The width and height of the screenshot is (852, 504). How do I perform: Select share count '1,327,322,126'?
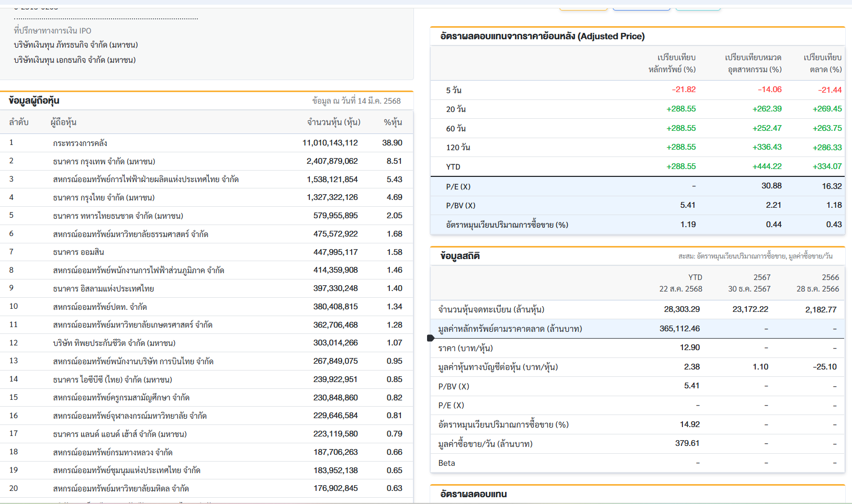[x=332, y=197]
